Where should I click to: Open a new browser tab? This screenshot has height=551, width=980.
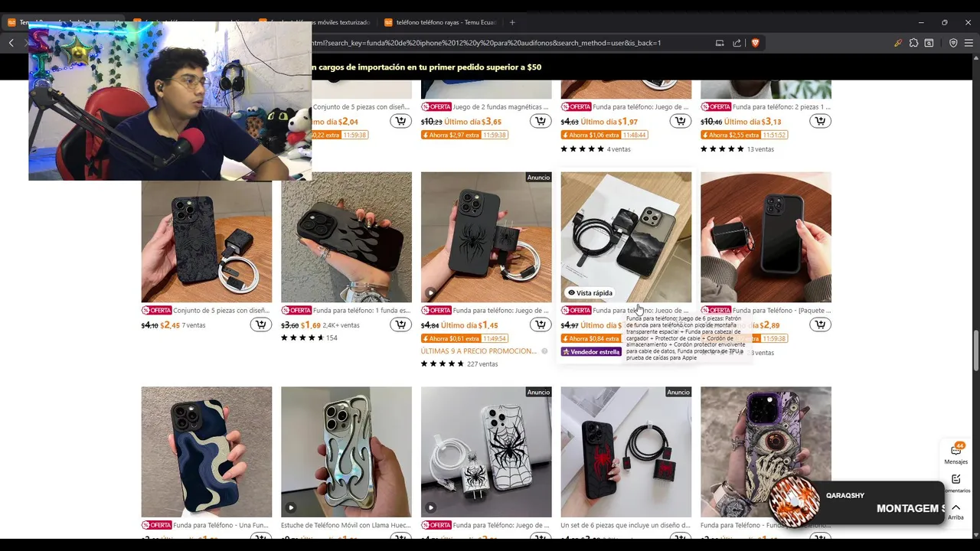point(512,22)
